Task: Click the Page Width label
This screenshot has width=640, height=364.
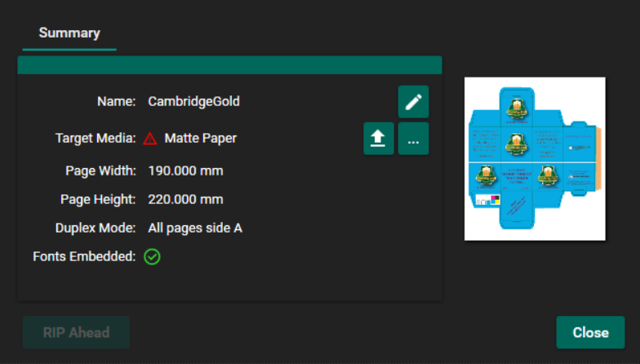Action: point(100,171)
